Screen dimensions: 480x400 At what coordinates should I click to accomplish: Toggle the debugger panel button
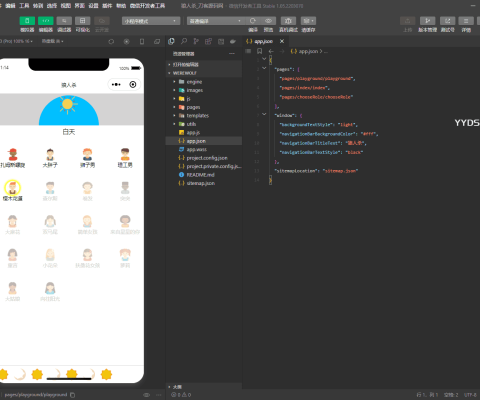tap(64, 21)
